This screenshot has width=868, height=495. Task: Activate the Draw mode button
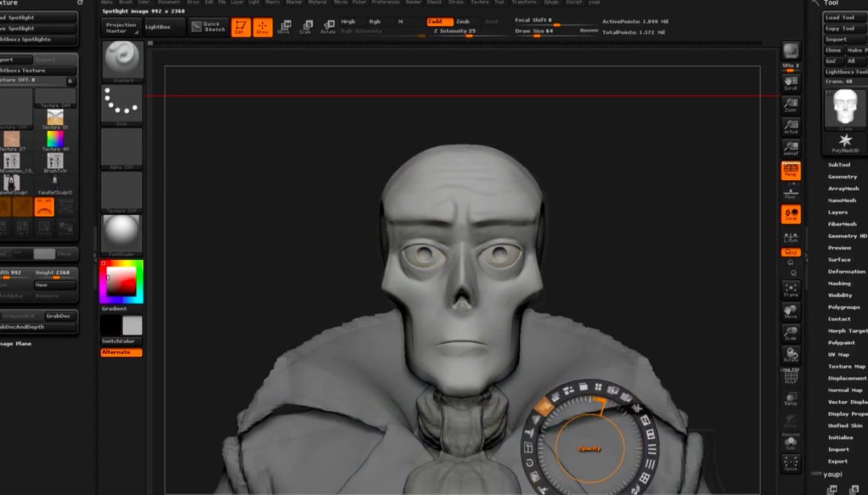coord(263,28)
